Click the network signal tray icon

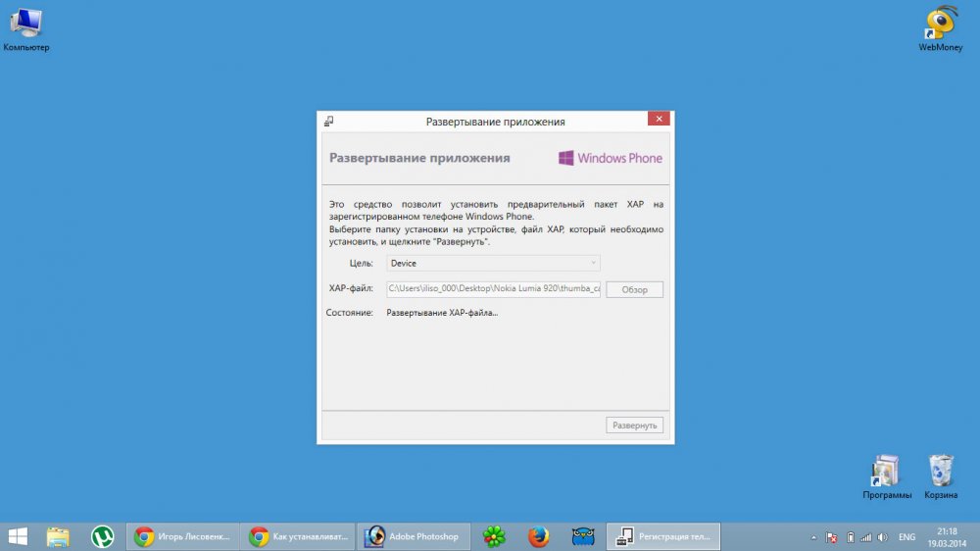(865, 537)
